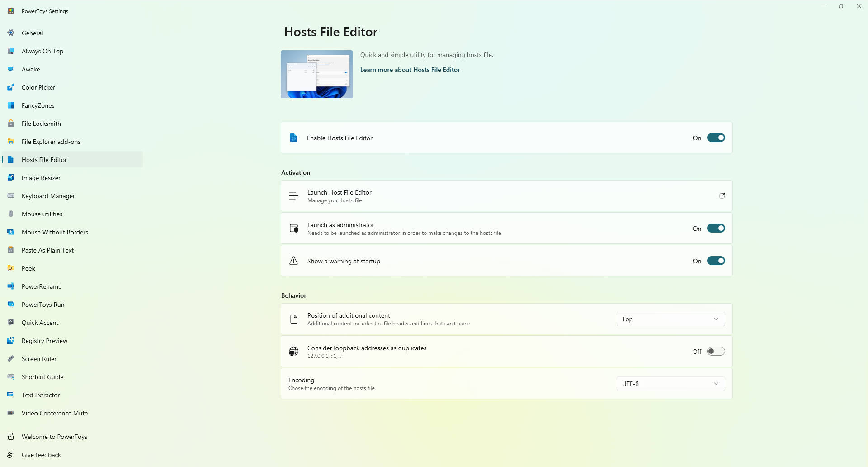
Task: Open Mouse Without Borders settings
Action: [55, 232]
